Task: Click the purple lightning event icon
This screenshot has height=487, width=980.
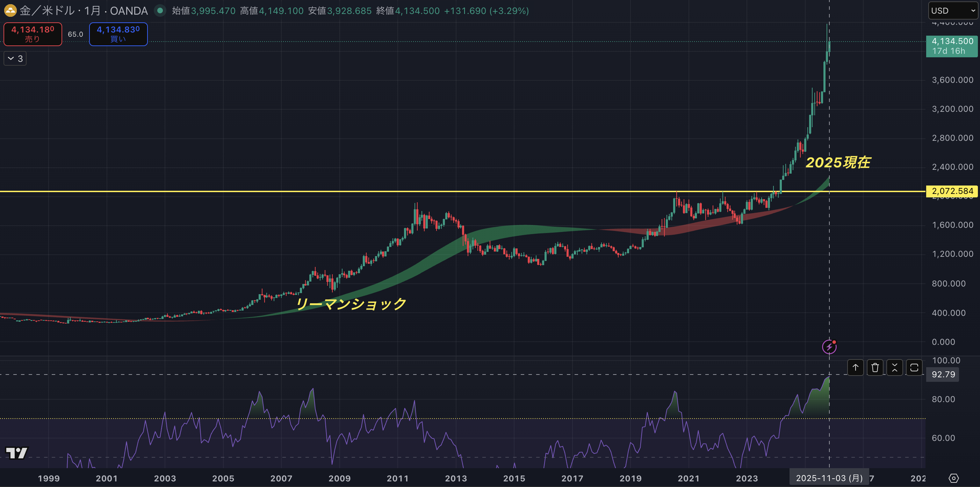Action: pos(829,347)
